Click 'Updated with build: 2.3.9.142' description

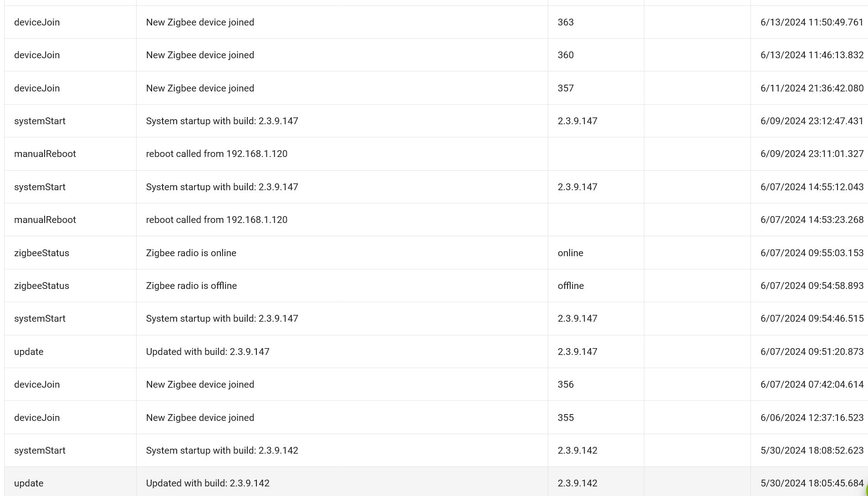[208, 483]
